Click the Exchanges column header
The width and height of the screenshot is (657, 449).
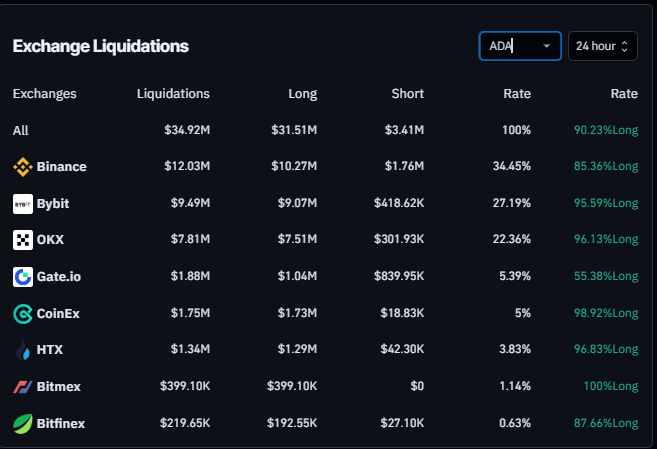44,94
